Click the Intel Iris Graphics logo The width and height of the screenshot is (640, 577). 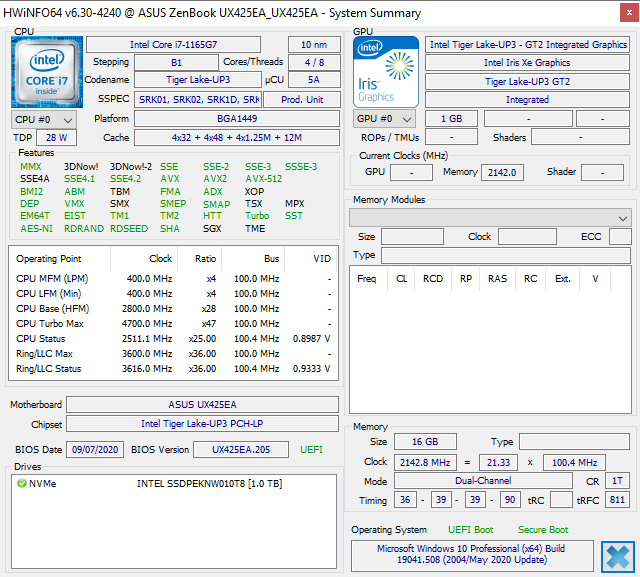[x=386, y=71]
